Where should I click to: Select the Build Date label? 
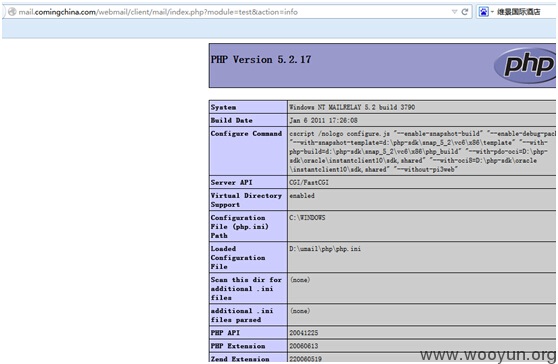point(231,120)
